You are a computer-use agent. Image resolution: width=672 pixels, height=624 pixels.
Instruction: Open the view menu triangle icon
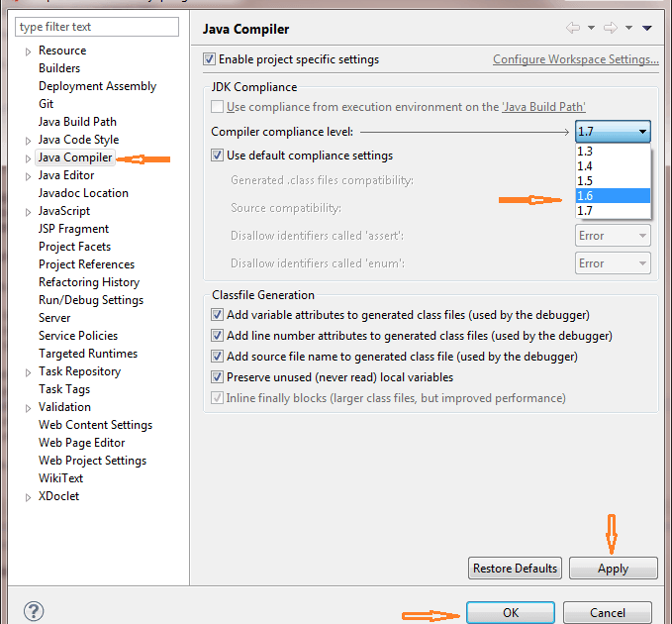click(x=647, y=29)
